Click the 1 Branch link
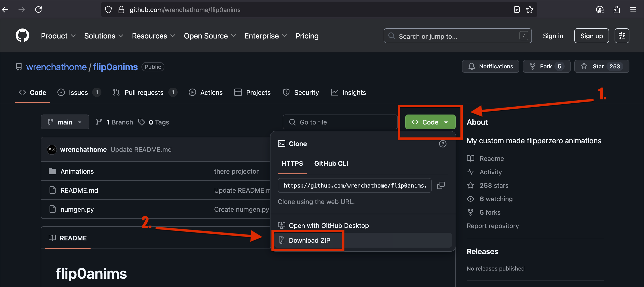644x287 pixels. pyautogui.click(x=114, y=122)
